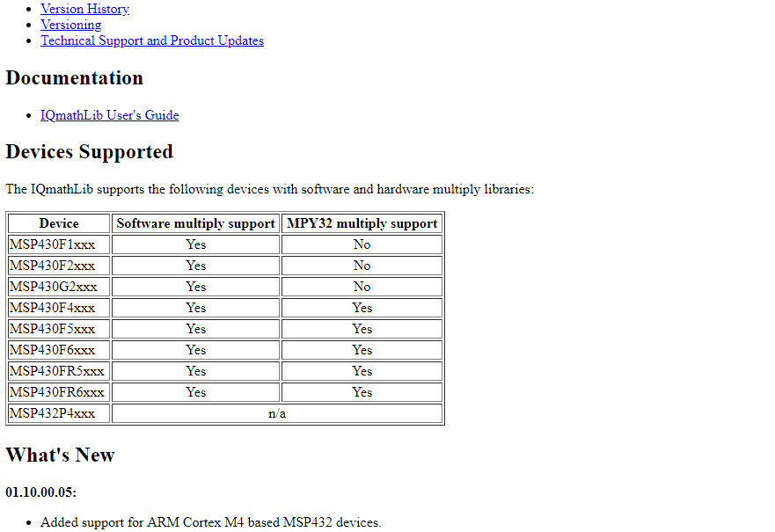Select the MSP432P4xxx device cell
This screenshot has height=532, width=775.
(x=59, y=413)
